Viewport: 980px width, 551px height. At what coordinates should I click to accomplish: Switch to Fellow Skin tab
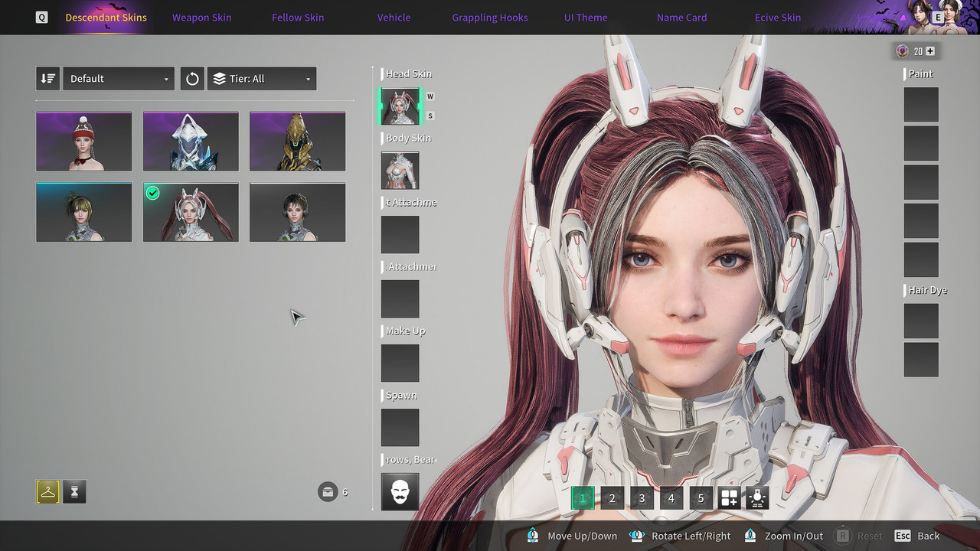tap(298, 18)
